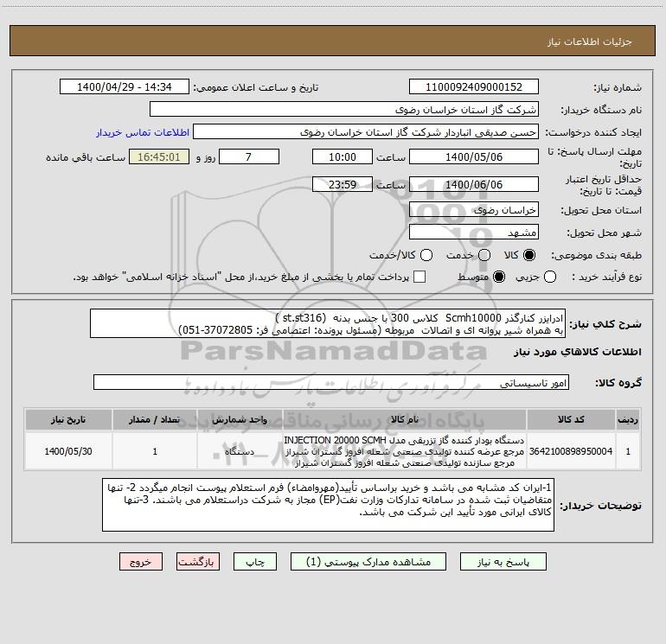The width and height of the screenshot is (666, 644).
Task: Click the 'تعداد / مقدار' column header
Action: click(155, 419)
